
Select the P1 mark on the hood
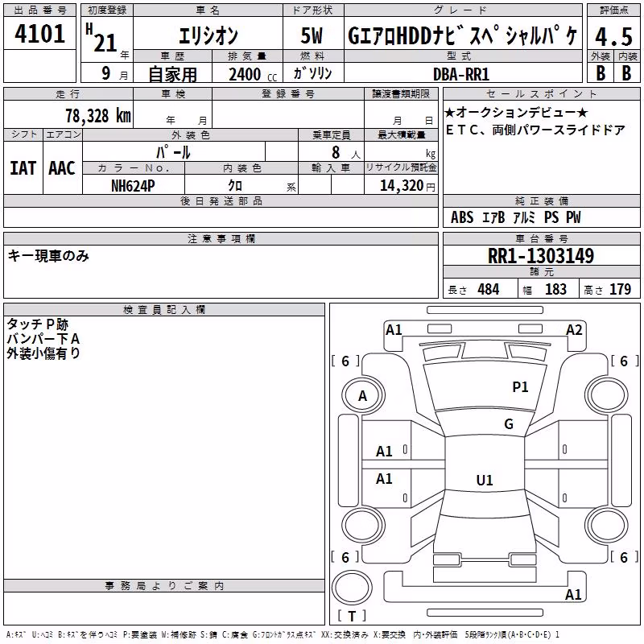point(520,387)
